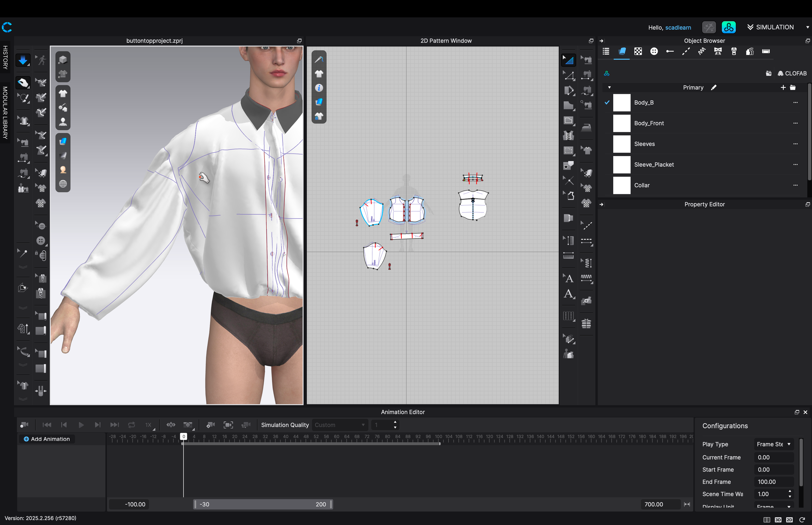Toggle the 3D view button in status bar

(778, 519)
